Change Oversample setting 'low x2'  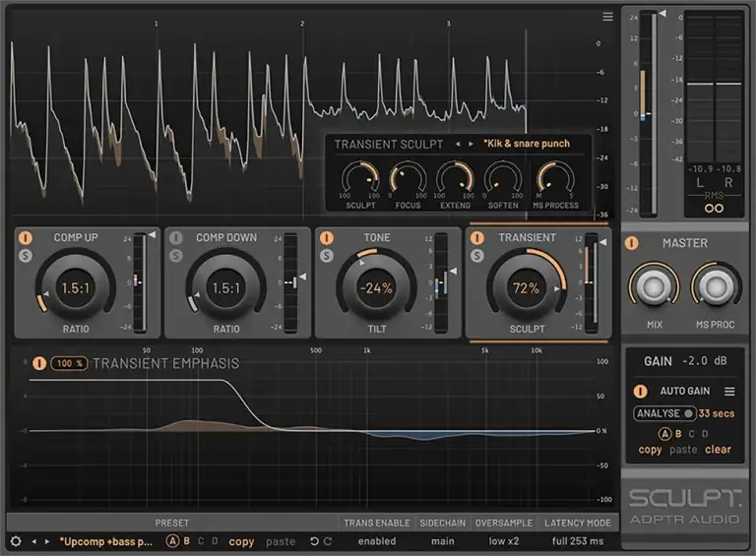503,541
